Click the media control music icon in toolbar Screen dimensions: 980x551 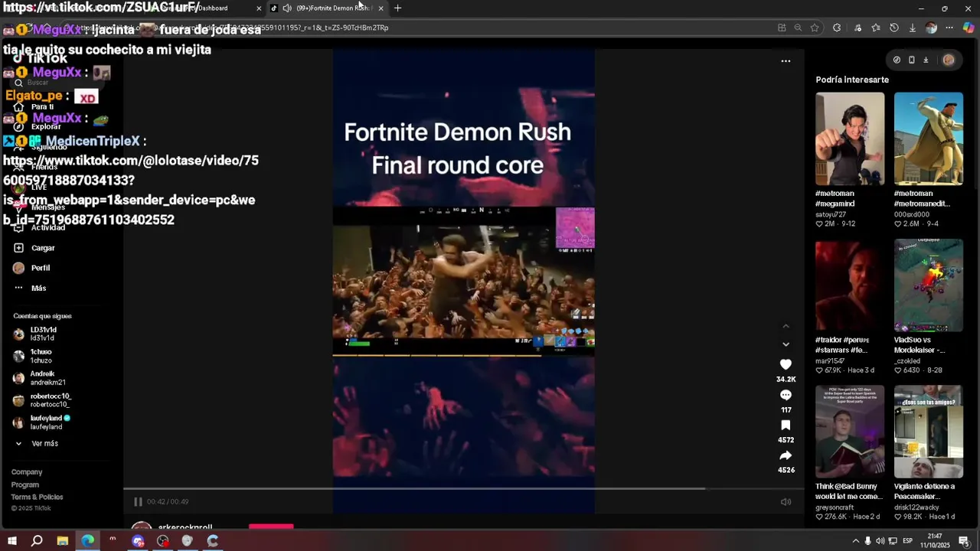click(x=857, y=28)
